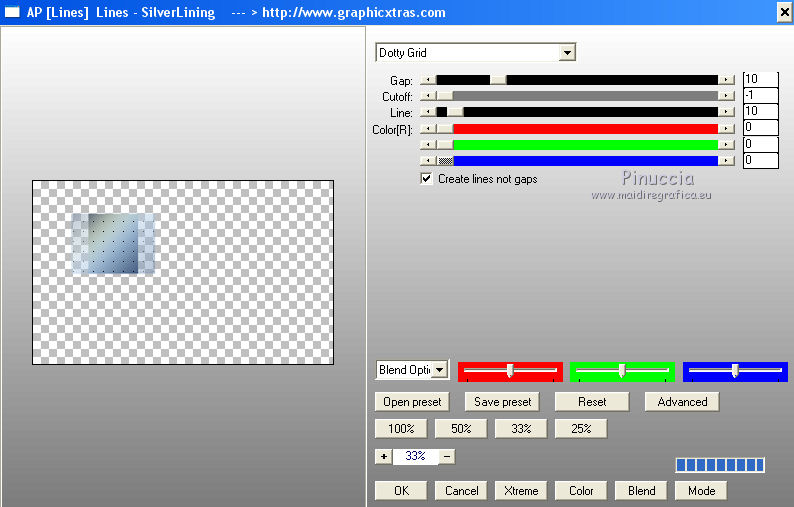Click Open preset button
This screenshot has width=794, height=507.
click(x=412, y=402)
